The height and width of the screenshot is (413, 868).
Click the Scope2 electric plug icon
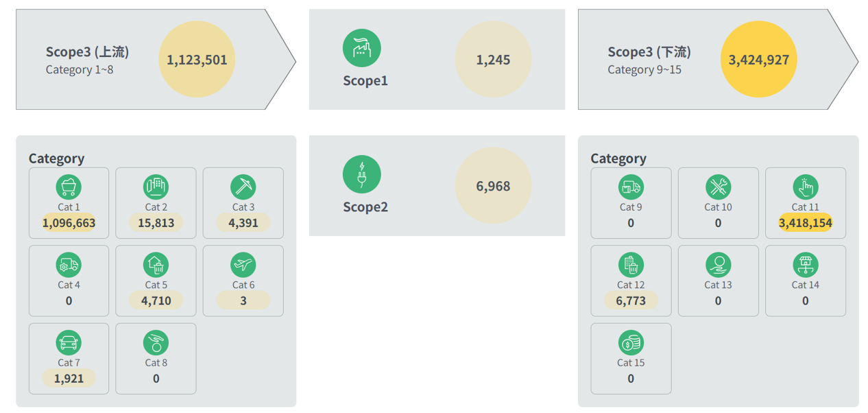pyautogui.click(x=361, y=174)
